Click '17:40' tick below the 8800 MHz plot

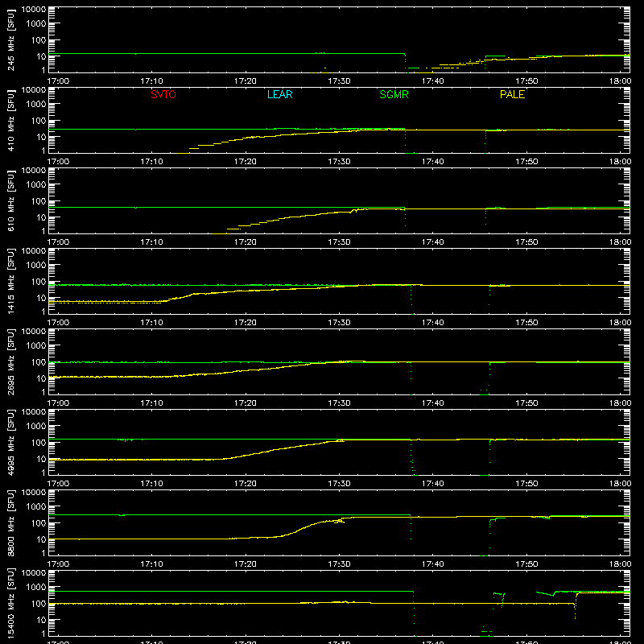[x=432, y=564]
